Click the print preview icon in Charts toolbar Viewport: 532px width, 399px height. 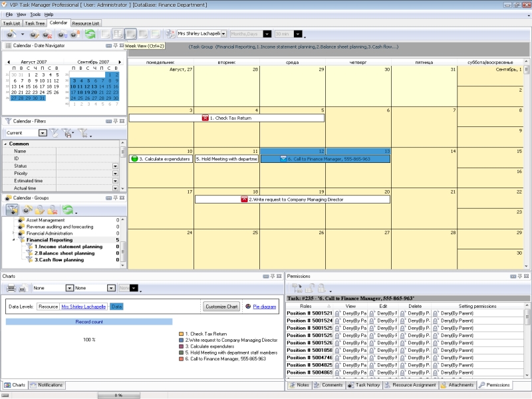(x=23, y=289)
